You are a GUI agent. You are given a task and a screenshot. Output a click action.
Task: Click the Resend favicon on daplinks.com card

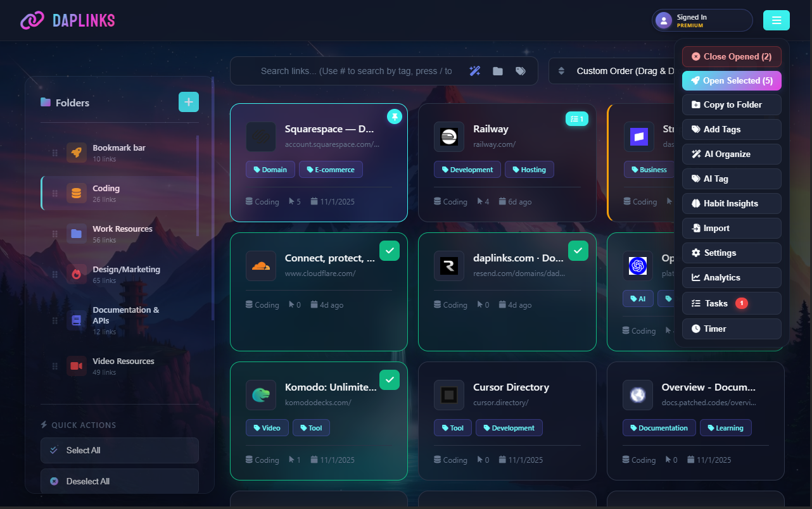coord(449,266)
